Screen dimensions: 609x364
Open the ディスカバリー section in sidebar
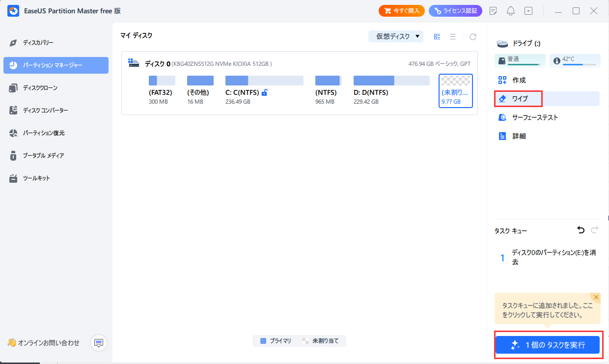coord(56,43)
